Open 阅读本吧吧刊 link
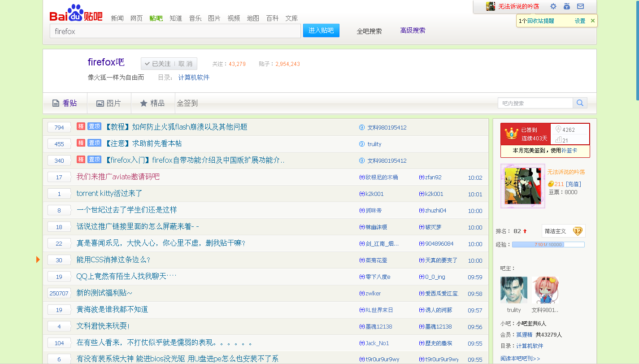Screen dimensions: 639x364 [x=520, y=358]
